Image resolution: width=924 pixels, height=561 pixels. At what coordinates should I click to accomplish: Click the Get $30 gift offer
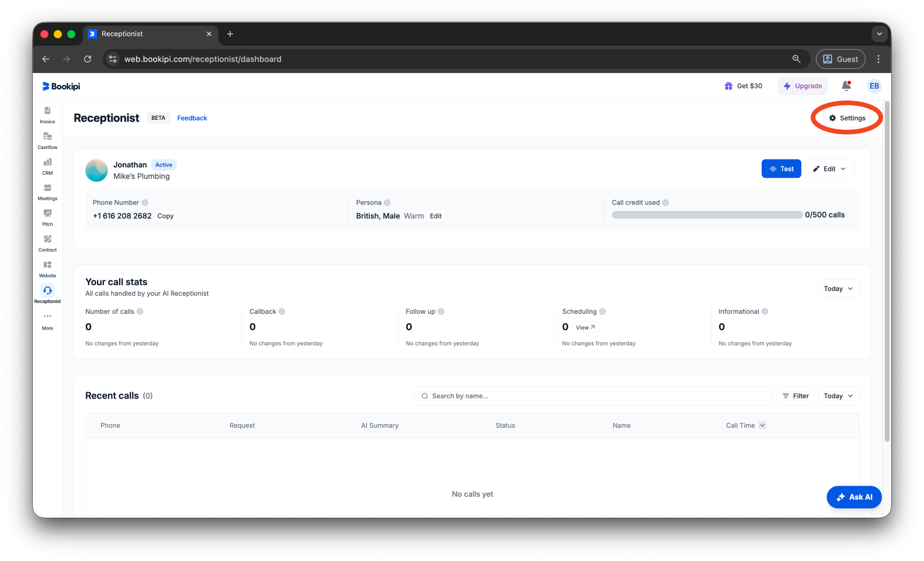click(x=744, y=86)
